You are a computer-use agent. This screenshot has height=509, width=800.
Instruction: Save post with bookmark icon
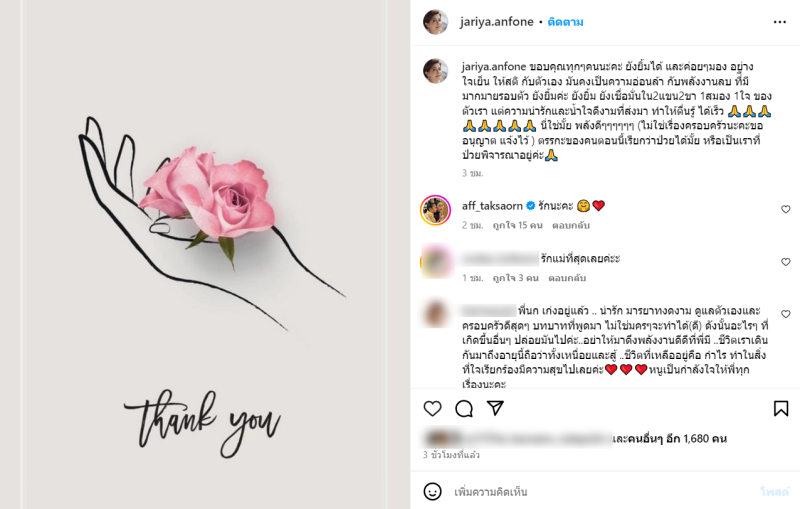click(x=781, y=409)
